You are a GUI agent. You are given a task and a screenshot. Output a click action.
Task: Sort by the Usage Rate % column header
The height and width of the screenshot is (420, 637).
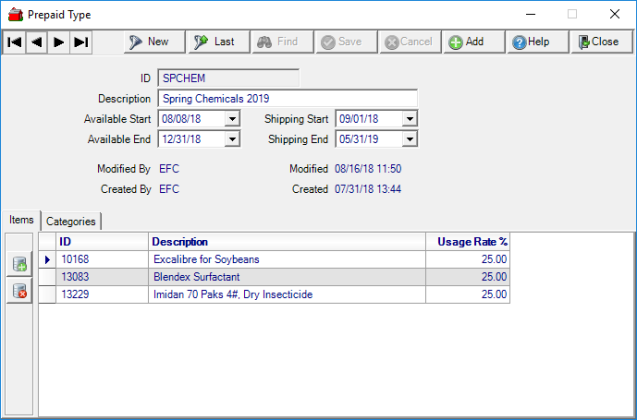coord(473,242)
